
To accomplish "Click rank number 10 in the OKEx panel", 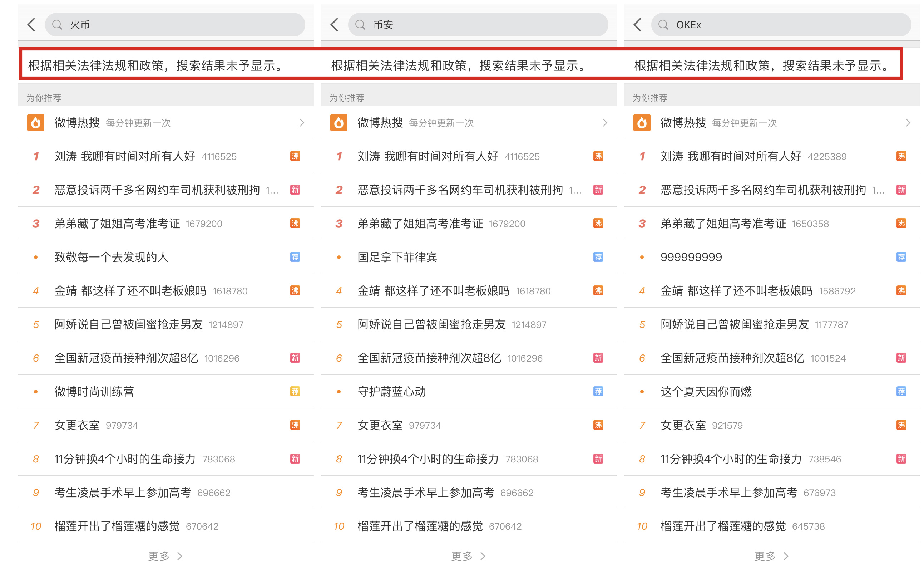I will [642, 526].
